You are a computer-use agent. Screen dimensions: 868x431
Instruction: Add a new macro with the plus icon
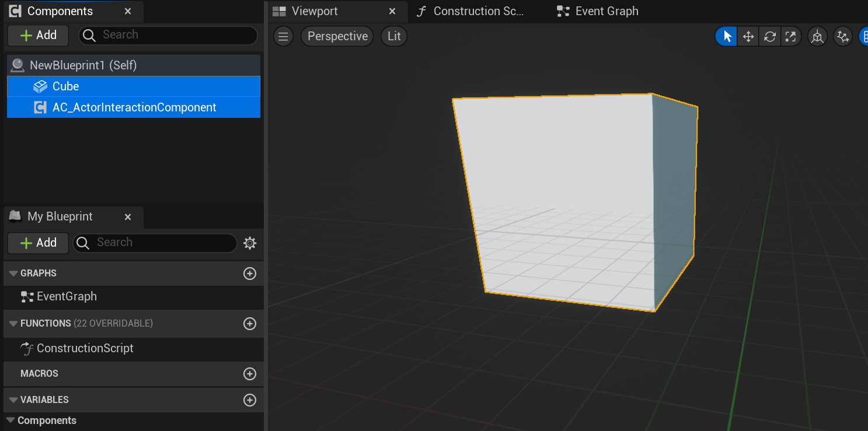click(x=250, y=374)
